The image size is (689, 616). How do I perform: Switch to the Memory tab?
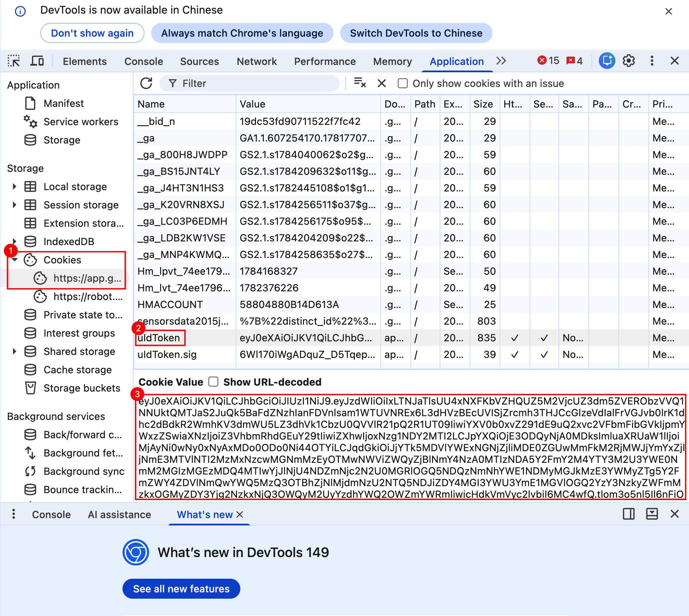(x=392, y=61)
